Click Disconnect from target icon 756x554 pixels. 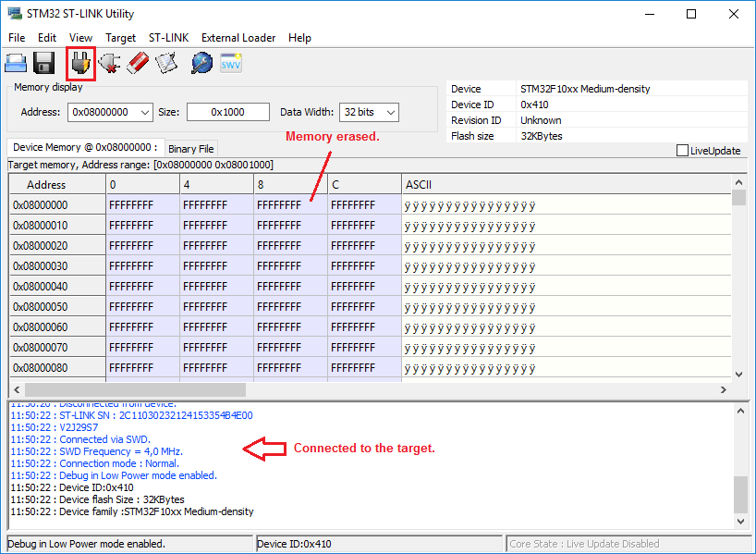coord(109,63)
